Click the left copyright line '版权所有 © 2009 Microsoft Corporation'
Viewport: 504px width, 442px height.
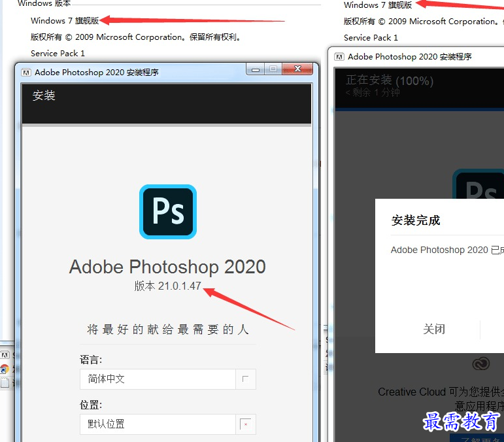click(108, 37)
